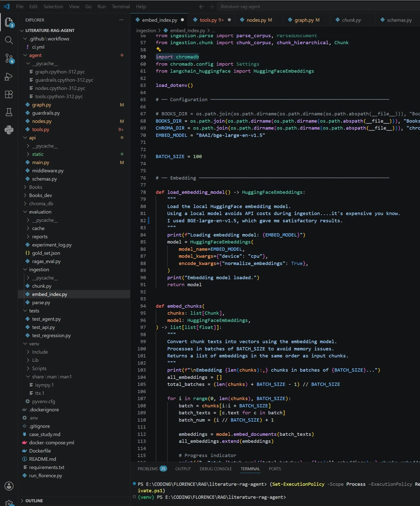
Task: Open the Explorer view in activity bar
Action: [x=9, y=22]
